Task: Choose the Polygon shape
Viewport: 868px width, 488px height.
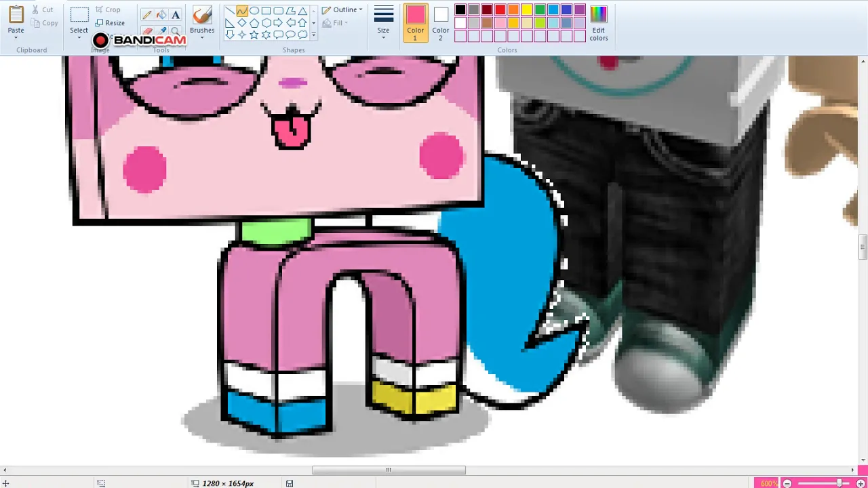Action: [291, 11]
